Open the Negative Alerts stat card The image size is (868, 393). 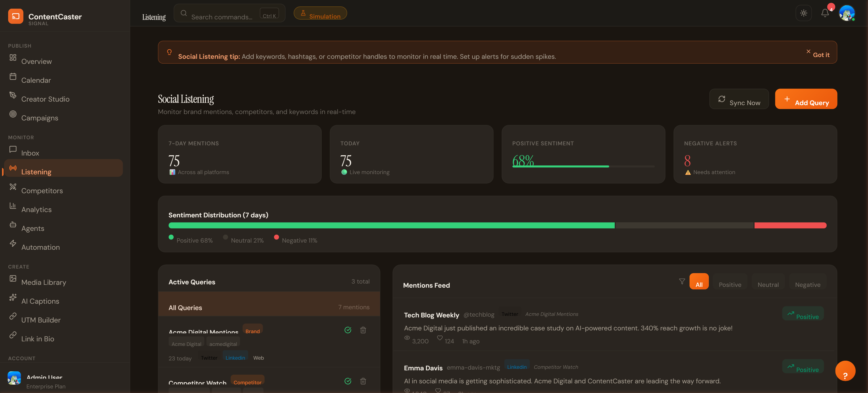pyautogui.click(x=755, y=154)
